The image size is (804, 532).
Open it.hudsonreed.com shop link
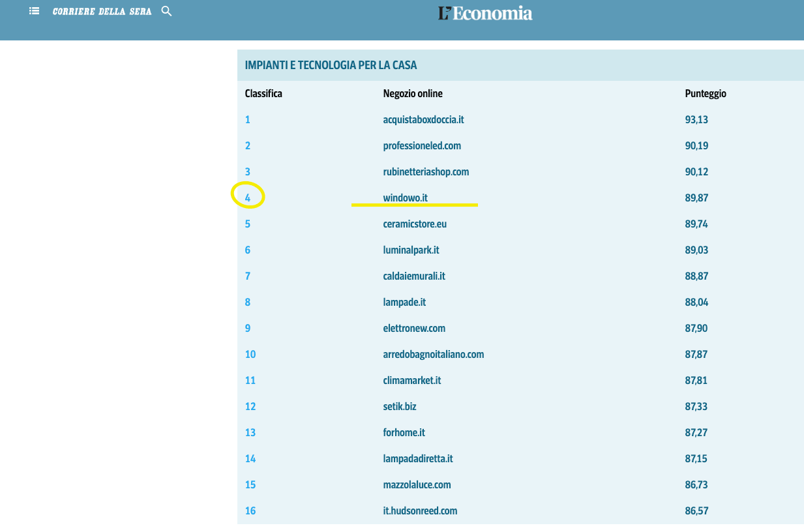420,510
